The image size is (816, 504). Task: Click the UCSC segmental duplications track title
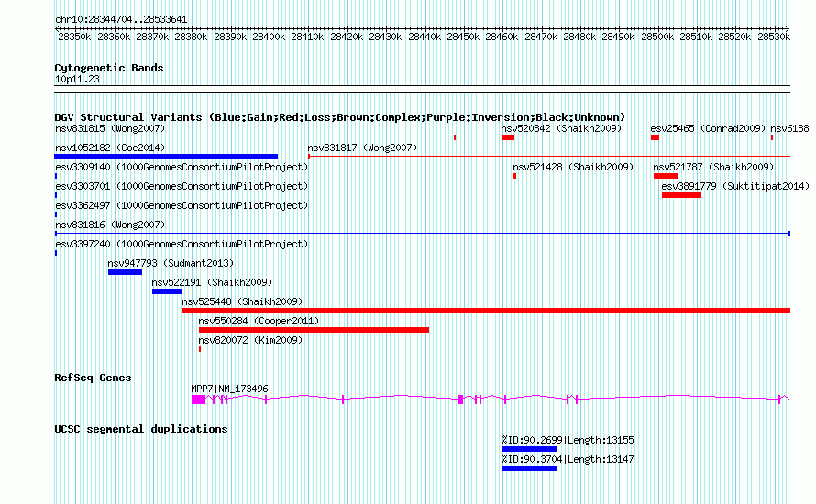(x=141, y=429)
